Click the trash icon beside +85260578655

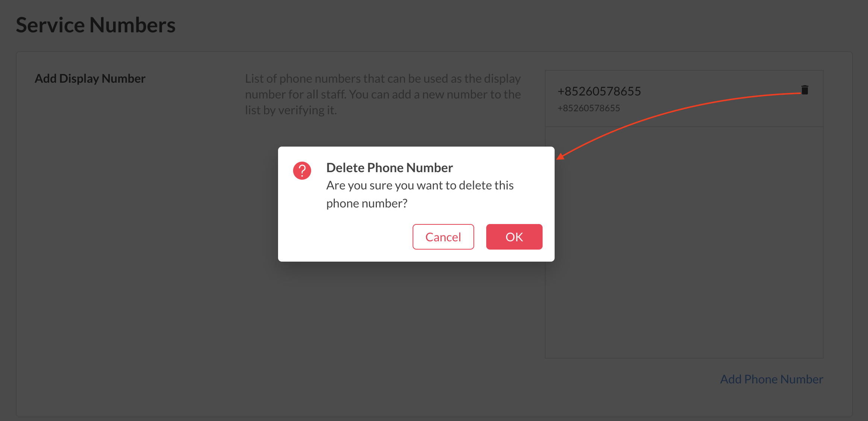pyautogui.click(x=804, y=90)
